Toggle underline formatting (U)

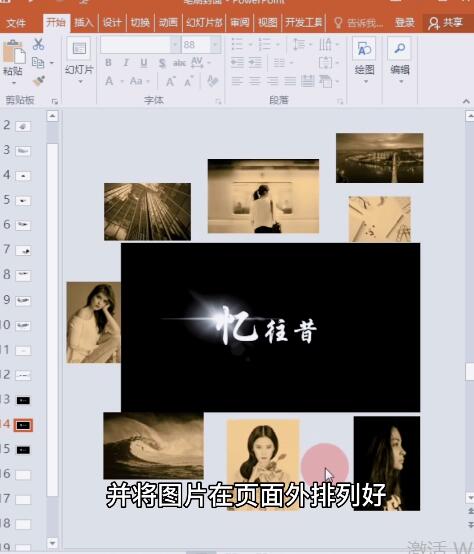(x=144, y=63)
